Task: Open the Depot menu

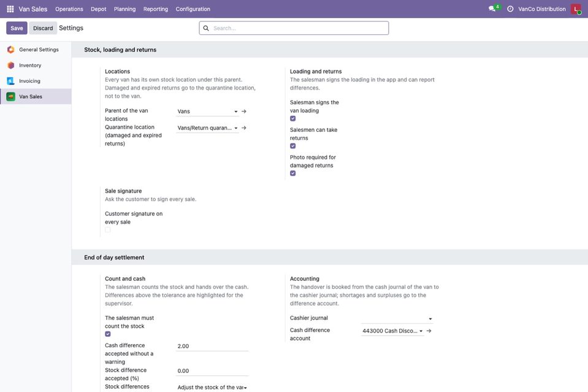Action: coord(99,9)
